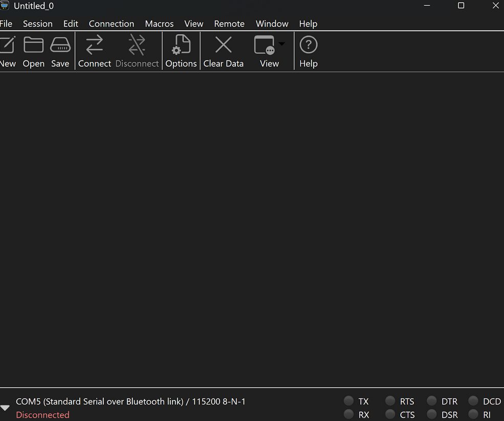Minimize the Untitled_0 window

(x=427, y=6)
